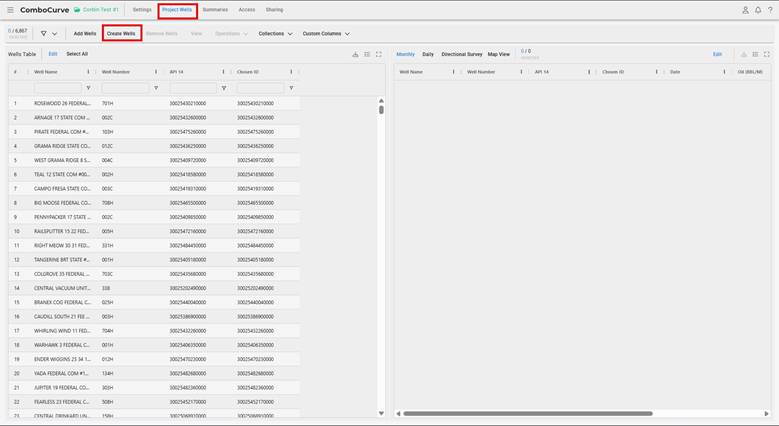
Task: Click the Chosen ID filter input field
Action: 260,88
